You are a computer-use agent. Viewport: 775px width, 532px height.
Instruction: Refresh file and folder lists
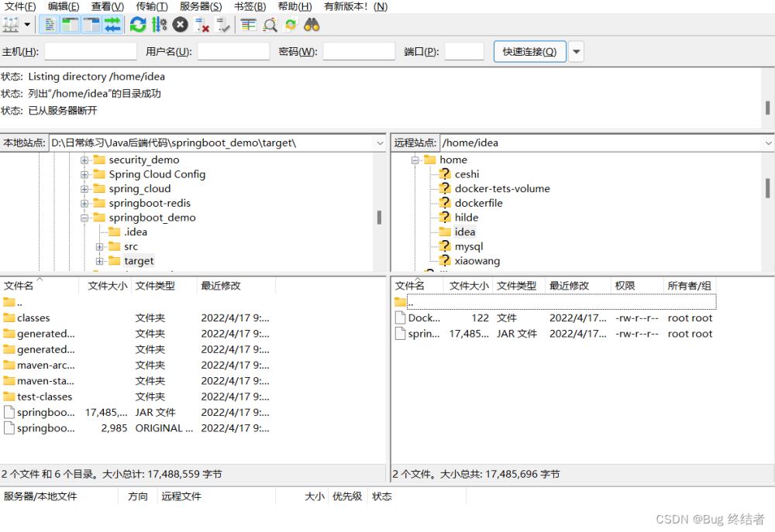(138, 25)
